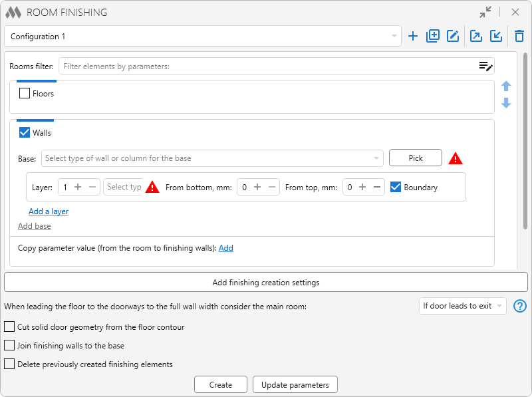
Task: Enable Join finishing walls to the base
Action: (x=9, y=345)
